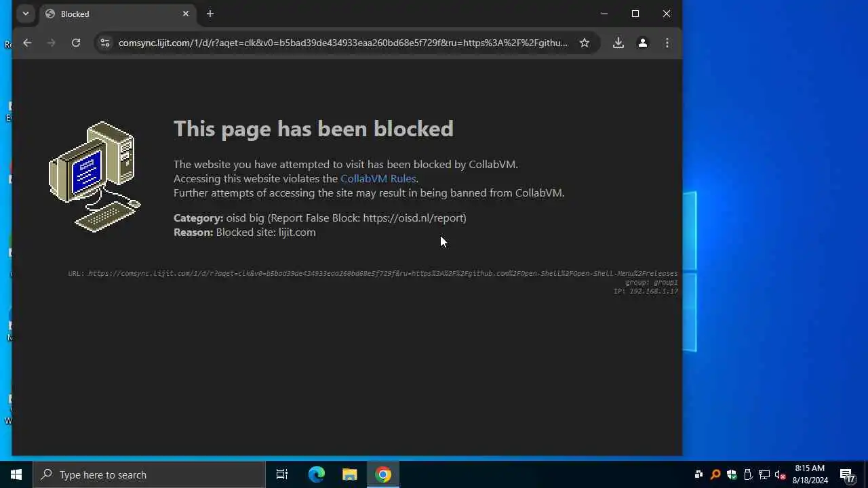
Task: Click the Chrome taskbar icon
Action: (383, 474)
